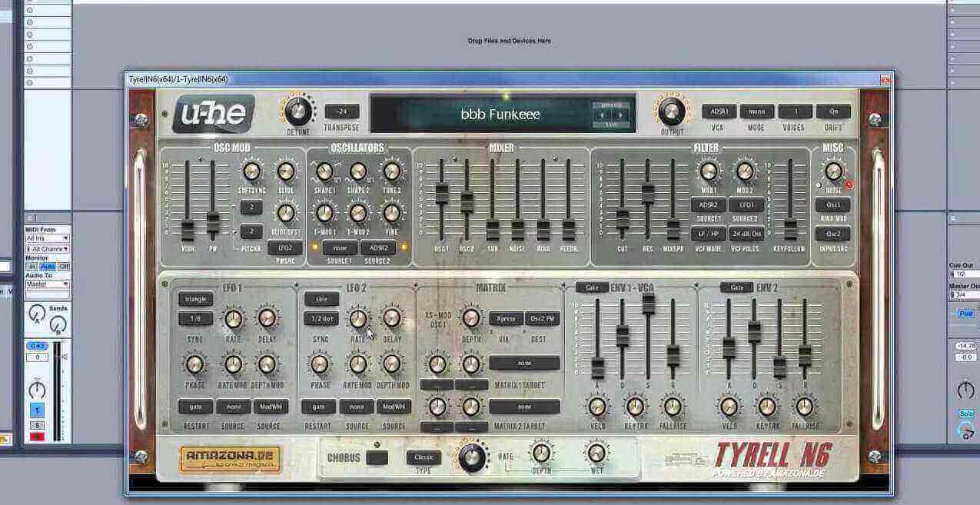Image resolution: width=980 pixels, height=505 pixels.
Task: Click the previous preset arrow
Action: [603, 115]
